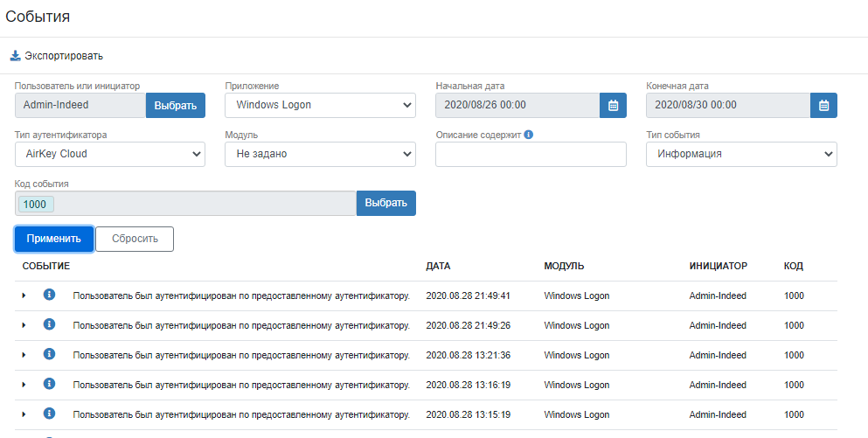Click the Export download icon
868x438 pixels.
pyautogui.click(x=15, y=56)
